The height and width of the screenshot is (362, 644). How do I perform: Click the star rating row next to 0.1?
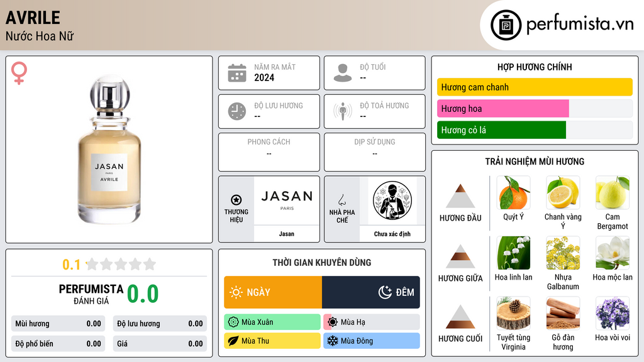(x=121, y=264)
